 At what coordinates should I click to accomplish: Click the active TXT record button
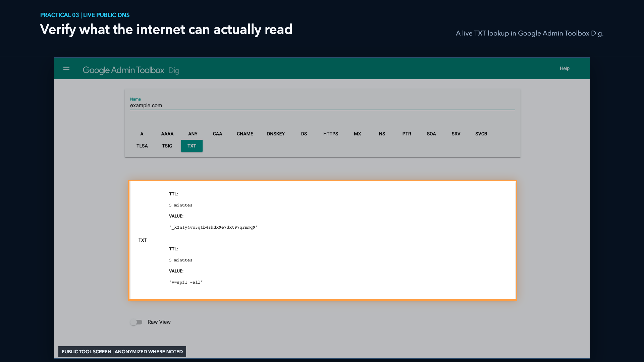click(192, 146)
